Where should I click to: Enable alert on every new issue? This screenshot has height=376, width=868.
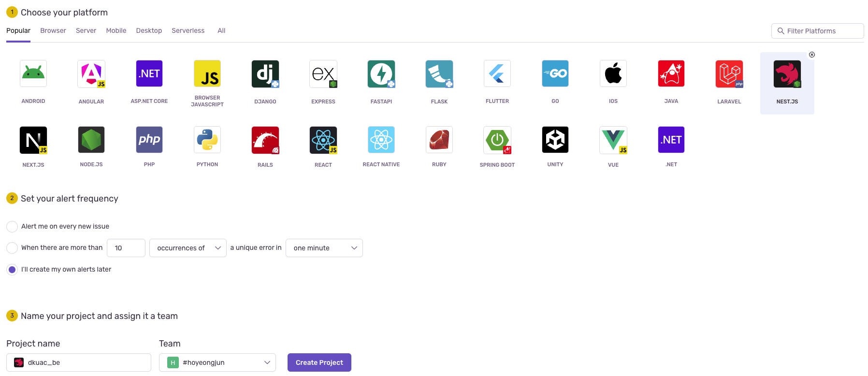(12, 227)
